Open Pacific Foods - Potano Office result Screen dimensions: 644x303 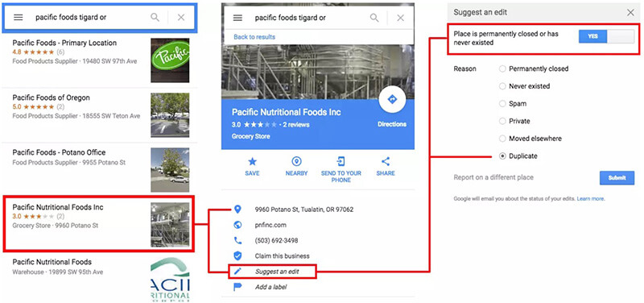tap(100, 169)
